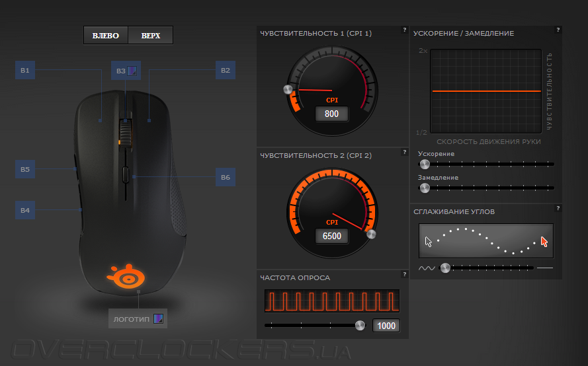Select the B4 side button label
Image resolution: width=588 pixels, height=366 pixels.
pos(25,210)
